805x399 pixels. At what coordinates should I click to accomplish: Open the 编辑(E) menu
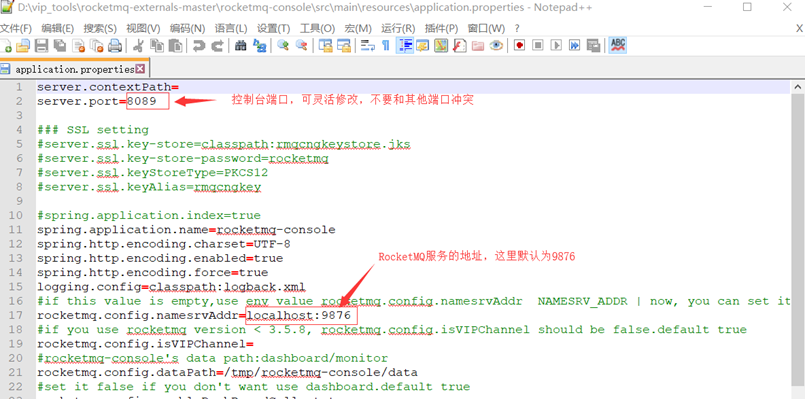58,28
